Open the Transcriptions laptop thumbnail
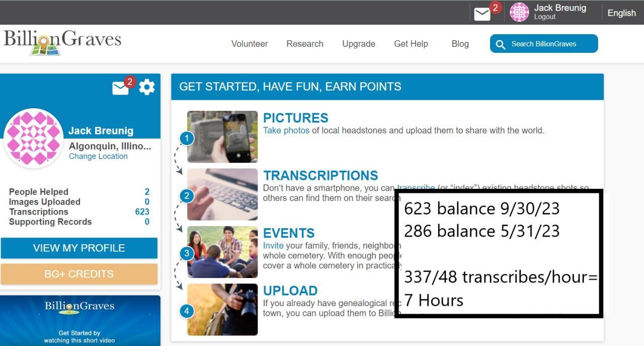 [222, 194]
